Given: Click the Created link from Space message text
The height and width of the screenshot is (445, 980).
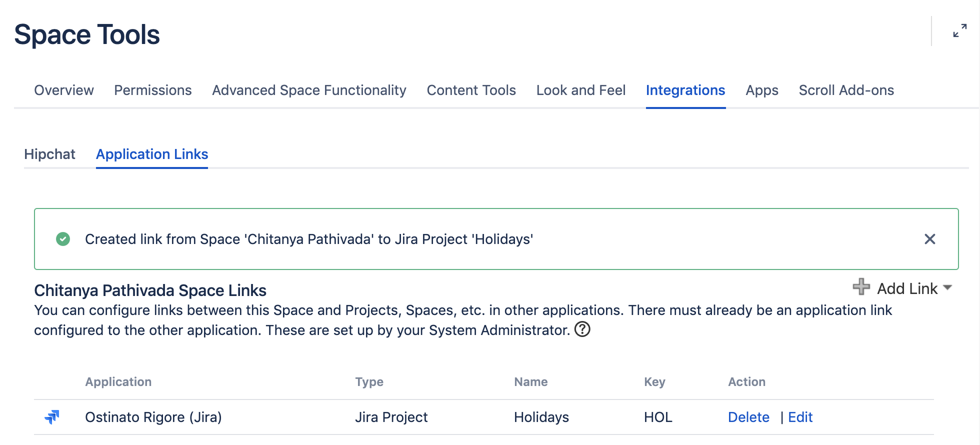Looking at the screenshot, I should pos(309,239).
